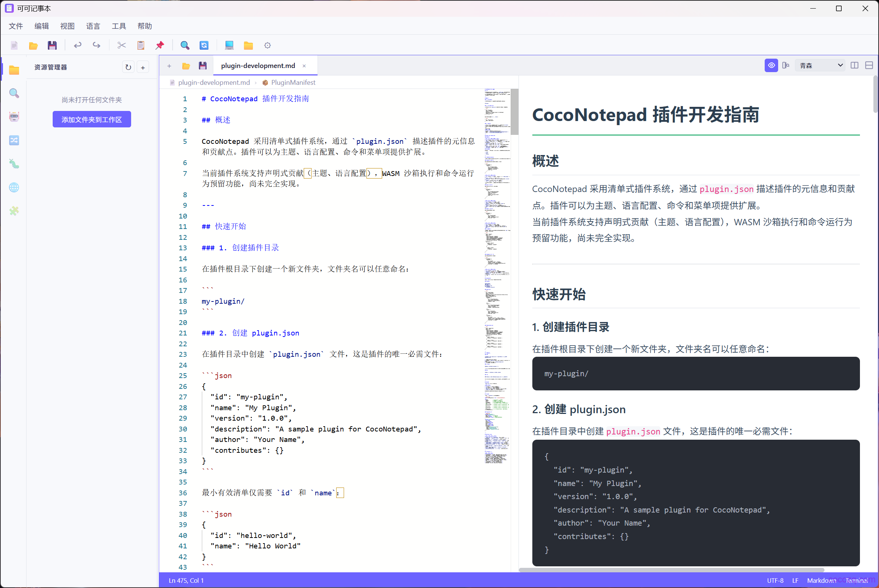
Task: Cut selection with the scissors icon
Action: [121, 45]
